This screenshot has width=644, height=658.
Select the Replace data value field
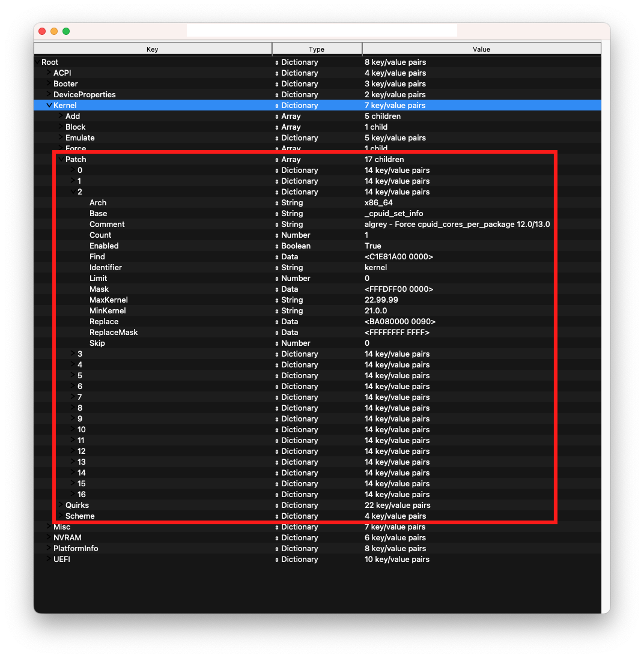(x=400, y=321)
